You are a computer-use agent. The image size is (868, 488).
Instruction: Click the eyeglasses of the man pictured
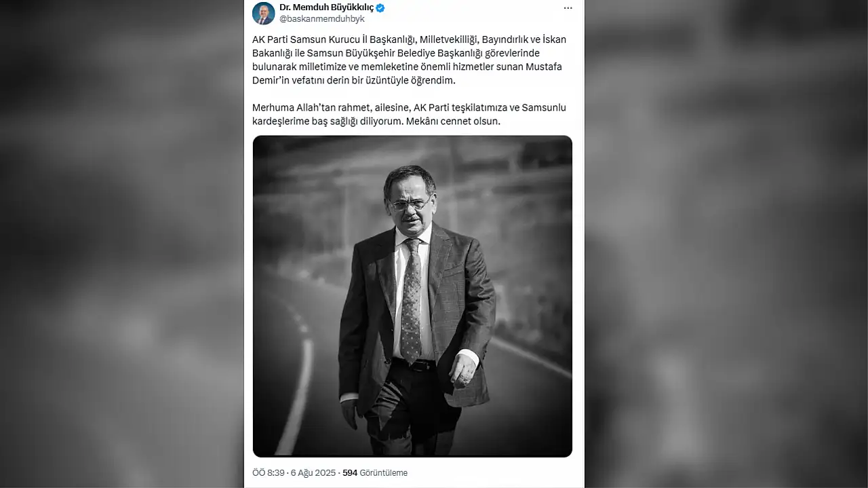pos(411,204)
